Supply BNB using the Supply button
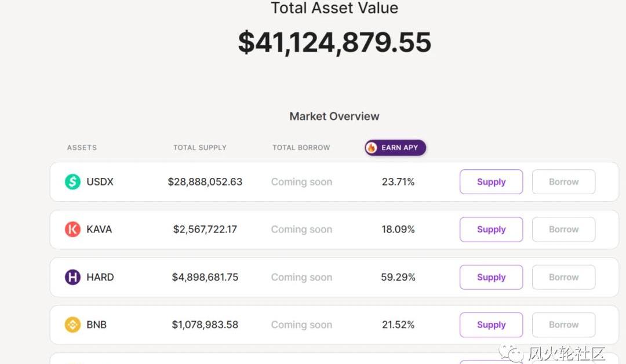 click(x=491, y=325)
